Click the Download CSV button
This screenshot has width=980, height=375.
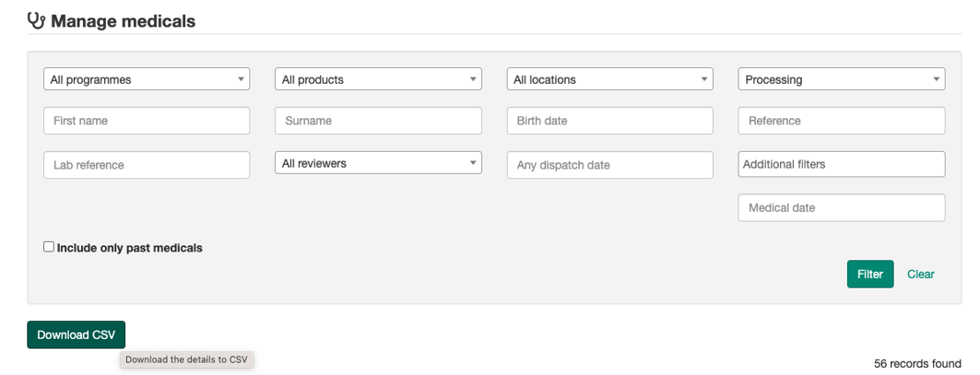pos(77,335)
